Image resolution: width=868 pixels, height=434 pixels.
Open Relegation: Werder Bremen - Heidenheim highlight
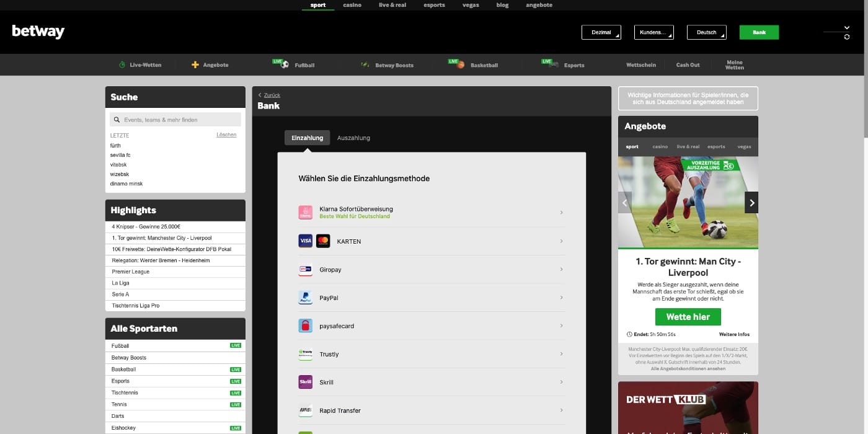[x=175, y=260]
